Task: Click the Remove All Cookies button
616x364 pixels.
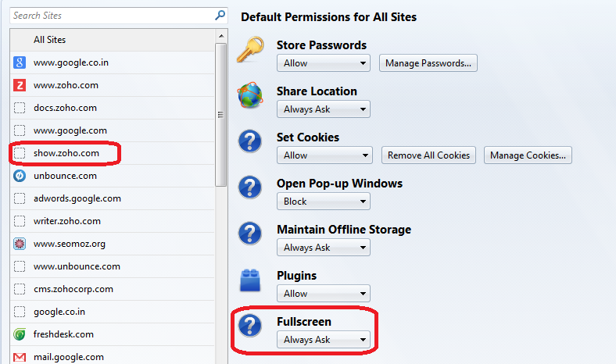Action: [428, 155]
